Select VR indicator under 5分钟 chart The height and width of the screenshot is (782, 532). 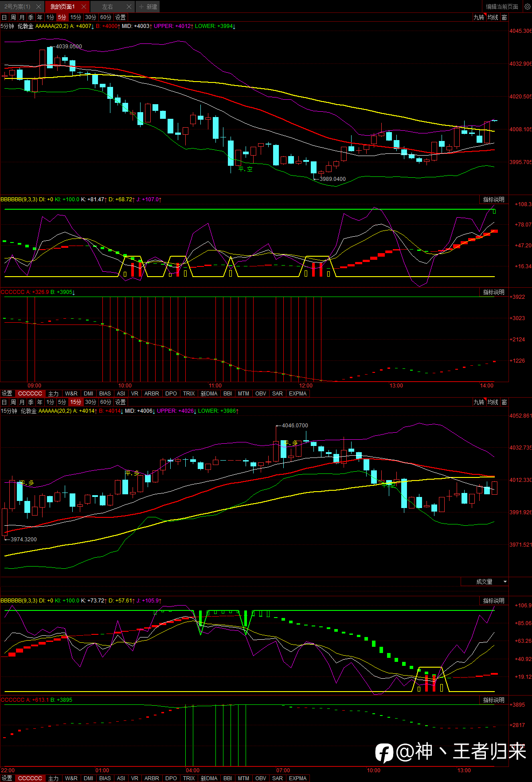point(135,394)
